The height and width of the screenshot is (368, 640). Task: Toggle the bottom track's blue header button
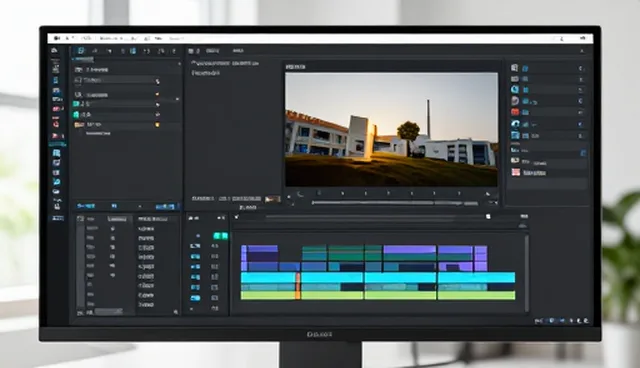click(196, 298)
